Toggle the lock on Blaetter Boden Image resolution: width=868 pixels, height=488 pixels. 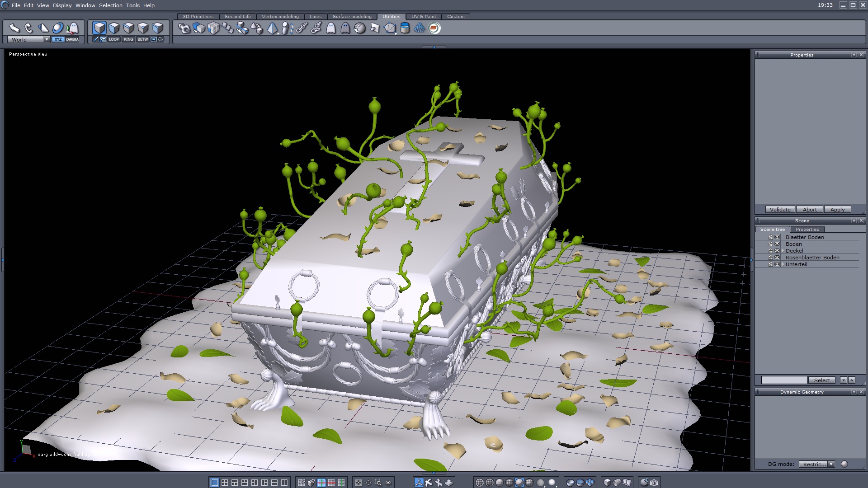771,237
